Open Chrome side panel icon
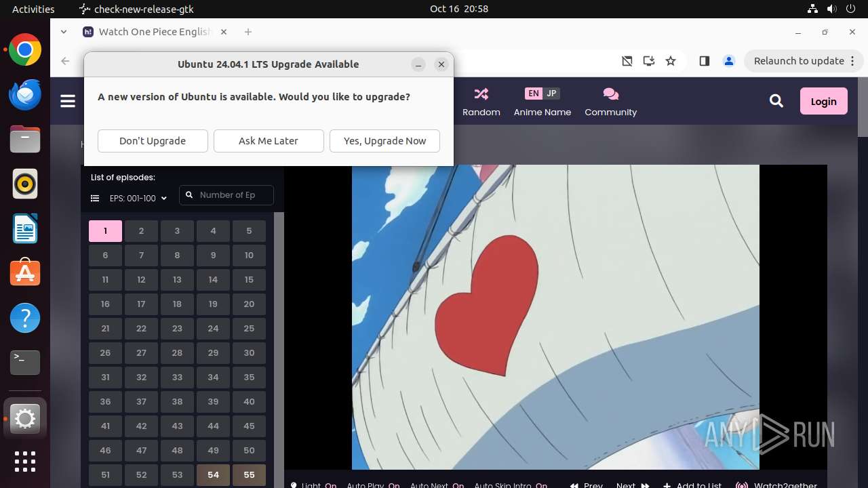 click(704, 61)
